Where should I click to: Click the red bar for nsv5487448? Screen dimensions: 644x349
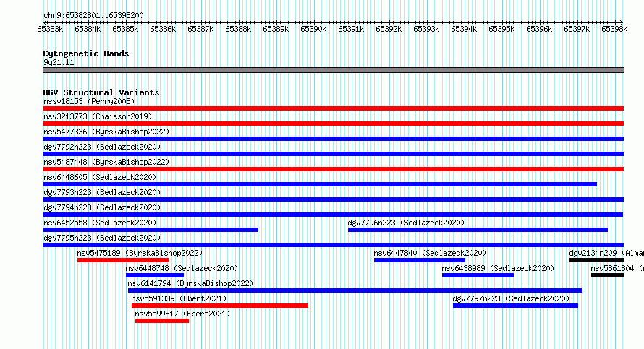(333, 169)
